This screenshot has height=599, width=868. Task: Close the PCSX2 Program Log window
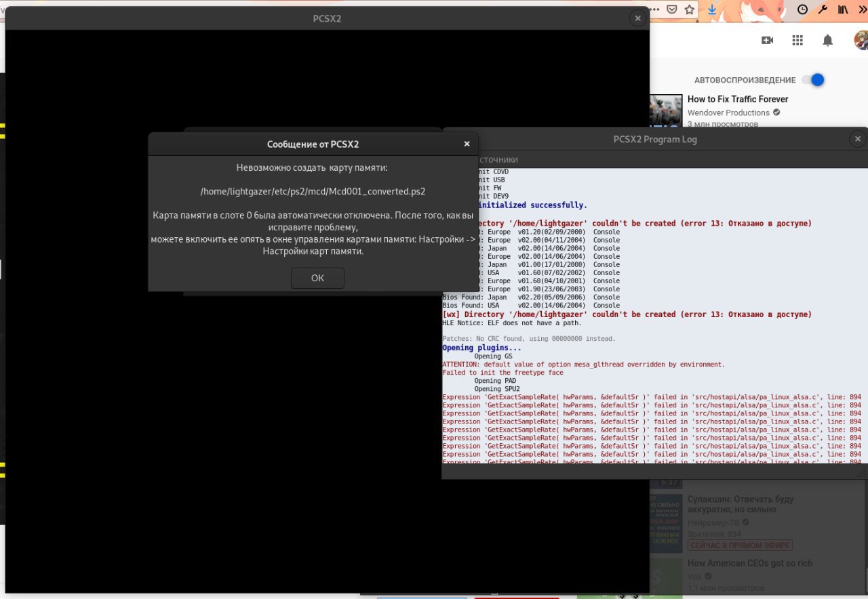(857, 139)
